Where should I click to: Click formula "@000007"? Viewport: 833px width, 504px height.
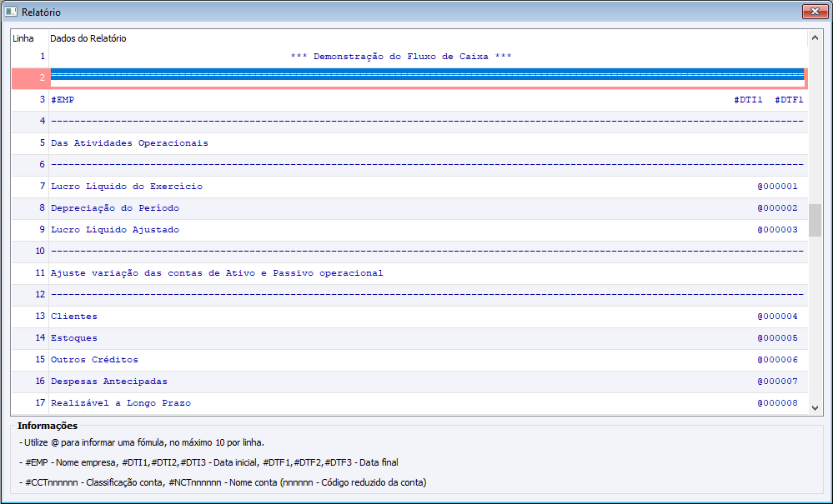click(x=777, y=382)
